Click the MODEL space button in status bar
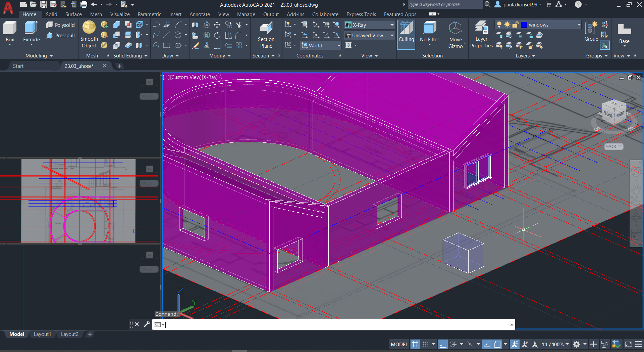Screen dimensions: 644x352 point(399,344)
